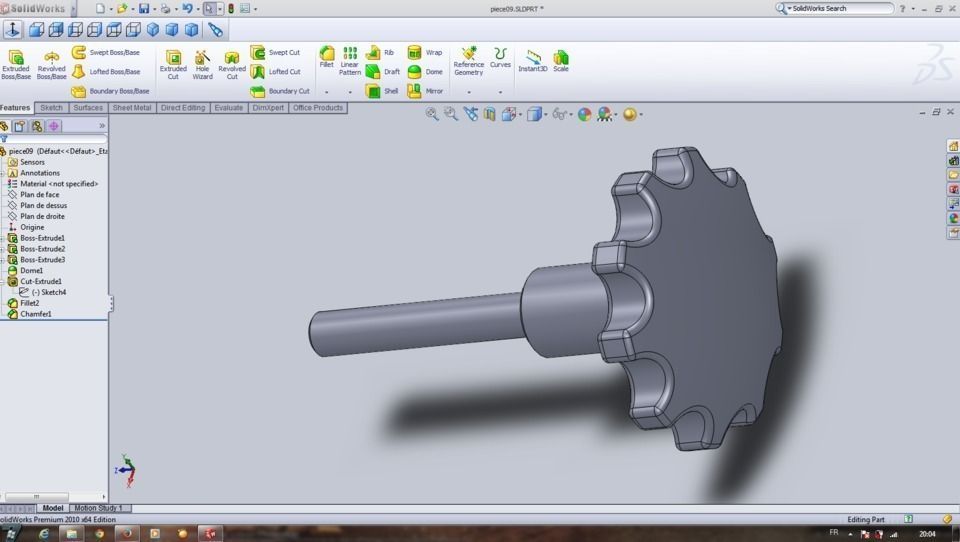
Task: Select the Boundary Cut feature
Action: click(280, 91)
